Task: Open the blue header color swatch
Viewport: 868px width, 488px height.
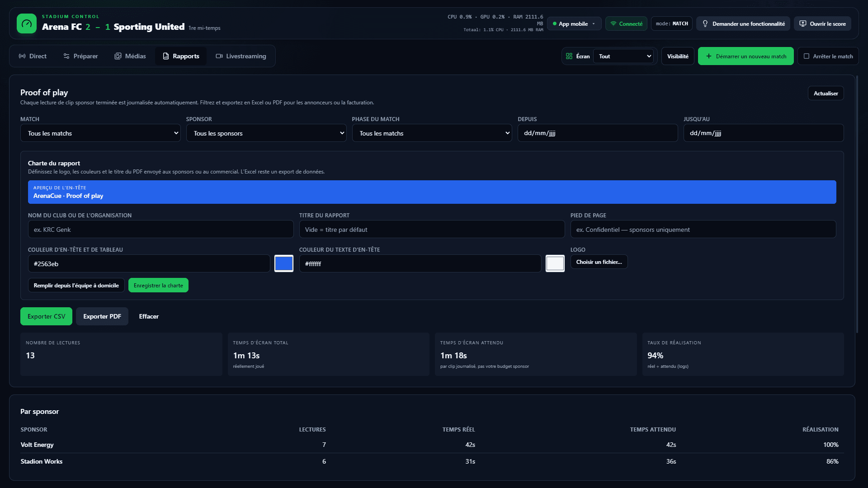Action: pyautogui.click(x=284, y=263)
